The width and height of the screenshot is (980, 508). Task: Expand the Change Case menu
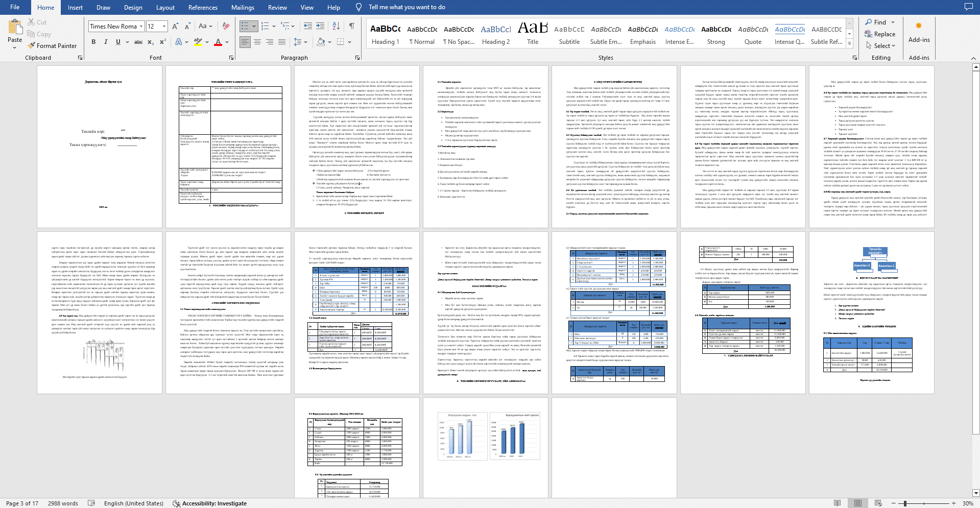pos(205,26)
